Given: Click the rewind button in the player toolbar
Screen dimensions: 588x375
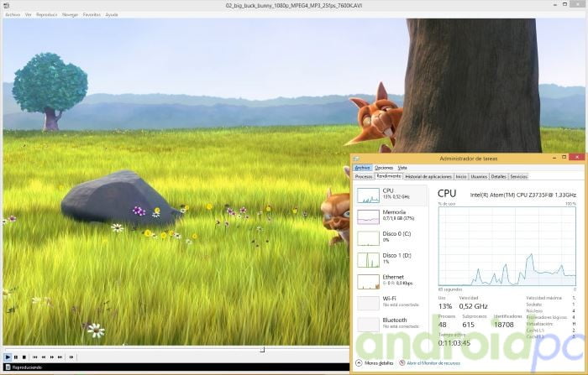Looking at the screenshot, I should 44,357.
